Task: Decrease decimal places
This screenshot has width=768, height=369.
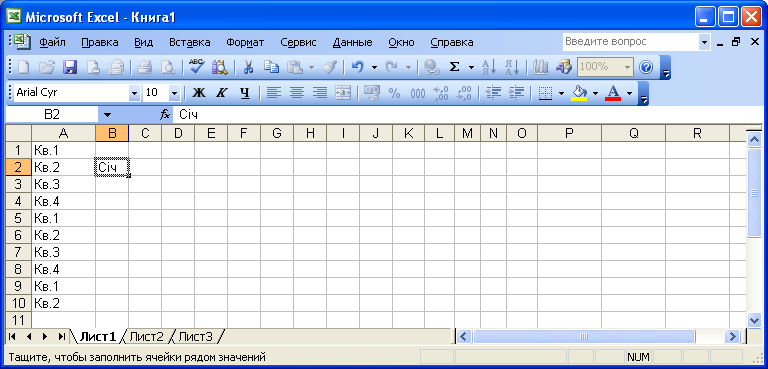Action: (x=464, y=93)
